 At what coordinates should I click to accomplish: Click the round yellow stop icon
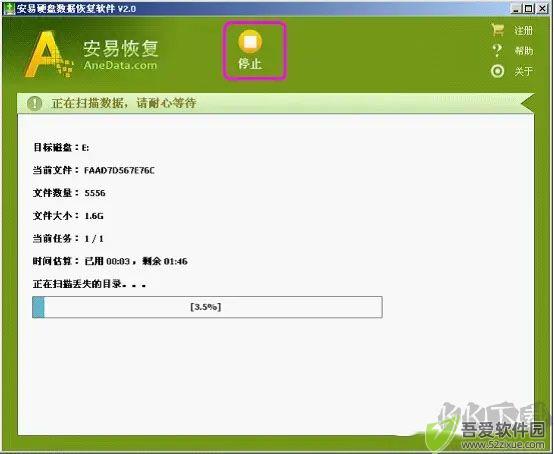point(250,41)
